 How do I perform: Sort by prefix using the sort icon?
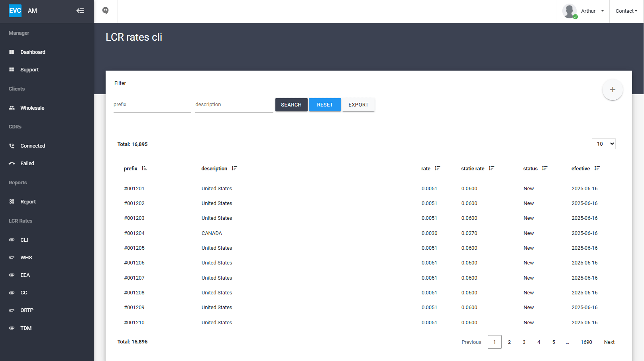(x=144, y=168)
